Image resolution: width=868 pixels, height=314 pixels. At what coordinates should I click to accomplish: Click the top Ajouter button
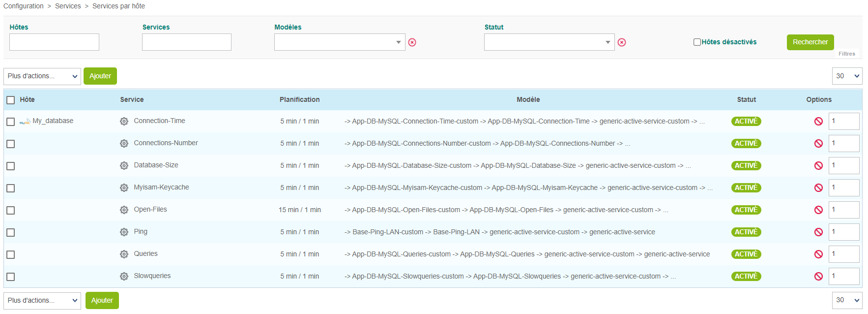(x=100, y=76)
